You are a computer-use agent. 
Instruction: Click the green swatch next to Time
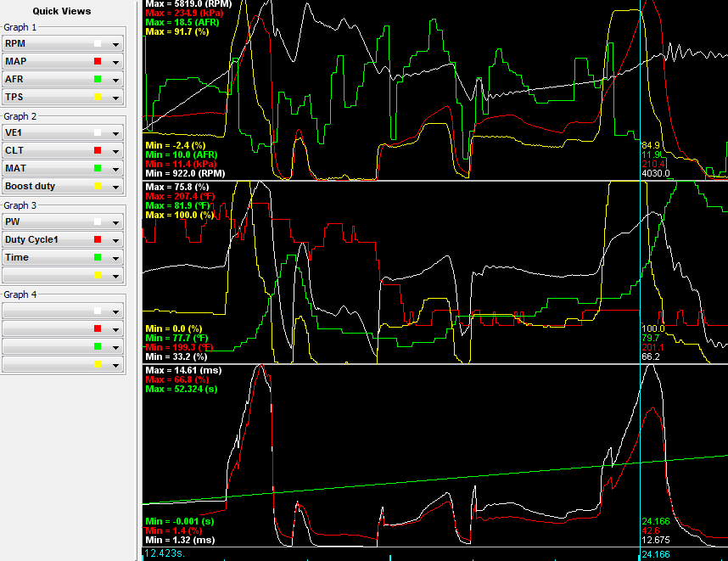98,257
